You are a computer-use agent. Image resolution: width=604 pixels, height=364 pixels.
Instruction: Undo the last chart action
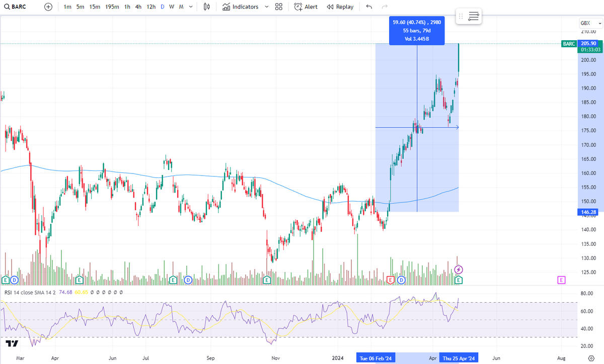(369, 7)
